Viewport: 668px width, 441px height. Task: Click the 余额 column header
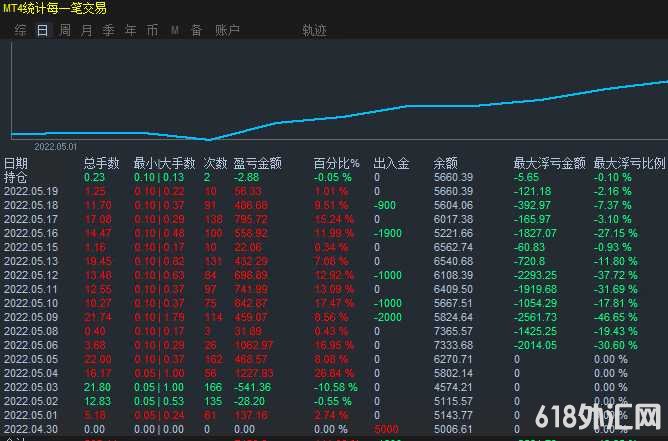[x=446, y=163]
